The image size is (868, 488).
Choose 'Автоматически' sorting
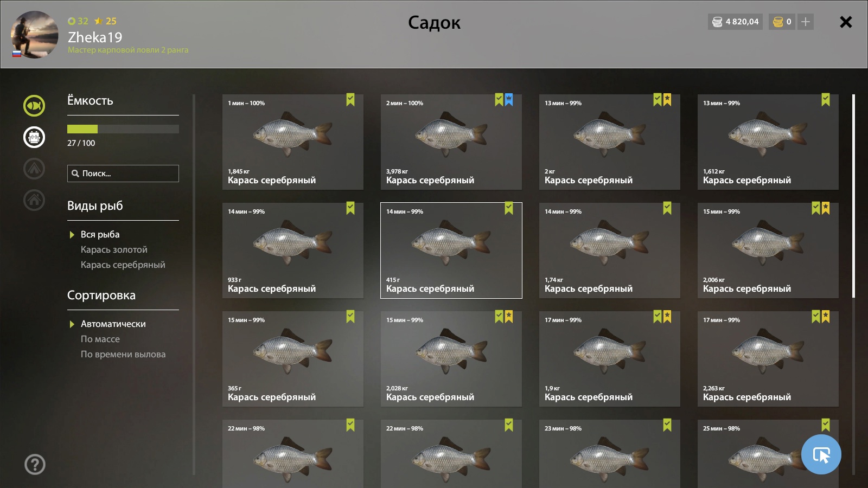pyautogui.click(x=113, y=324)
